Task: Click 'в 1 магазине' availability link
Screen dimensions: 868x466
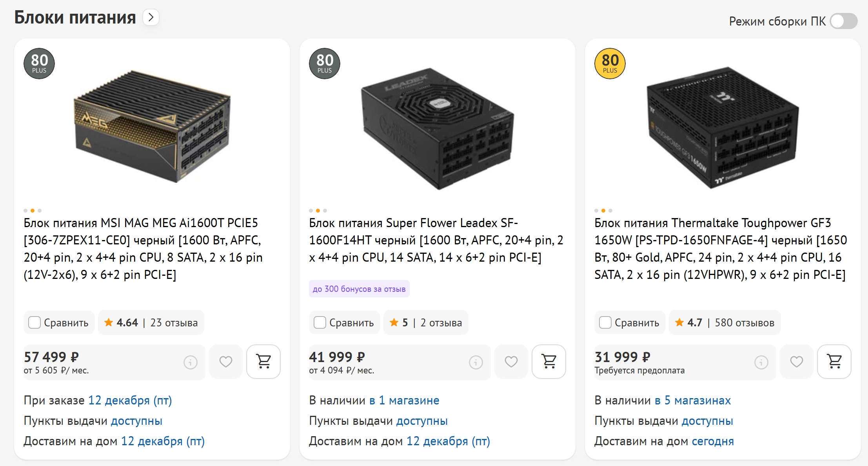Action: (x=404, y=400)
